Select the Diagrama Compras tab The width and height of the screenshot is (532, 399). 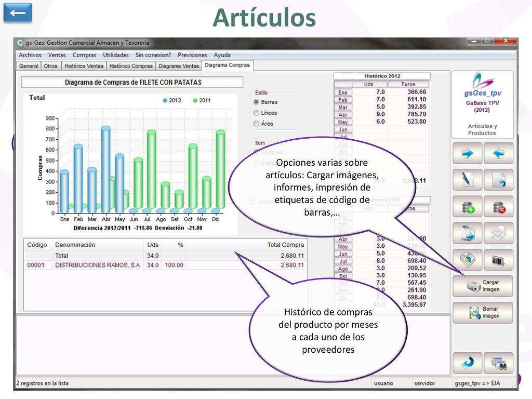point(228,65)
